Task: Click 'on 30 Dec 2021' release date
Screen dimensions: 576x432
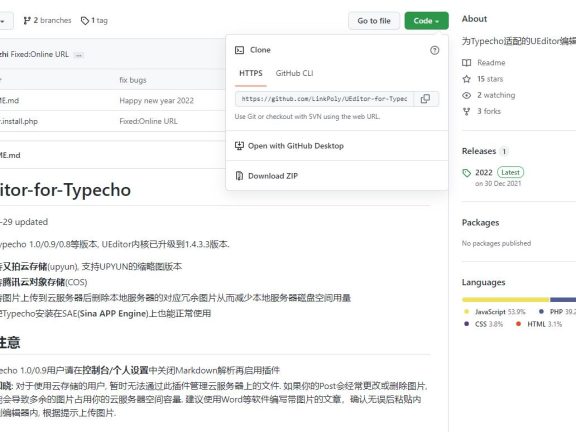Action: click(498, 184)
